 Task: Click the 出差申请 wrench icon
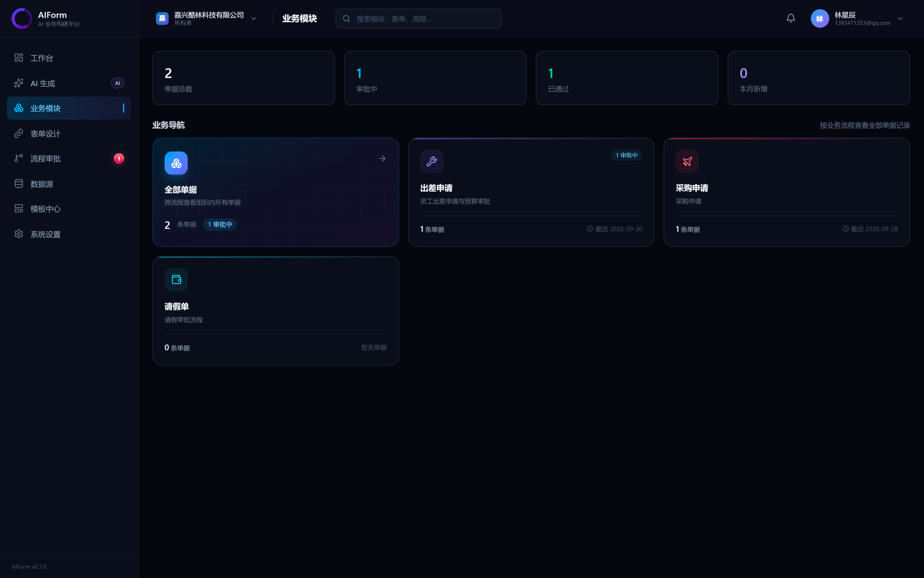(x=431, y=161)
